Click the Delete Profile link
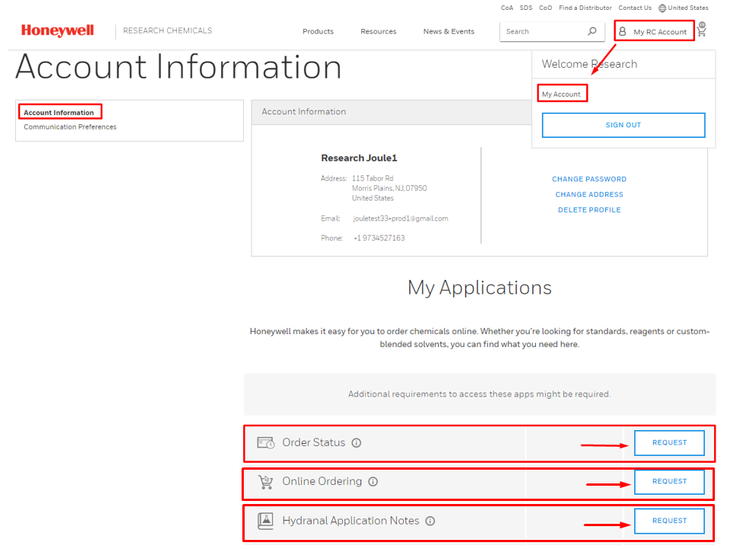Viewport: 756px width, 549px height. click(x=589, y=210)
